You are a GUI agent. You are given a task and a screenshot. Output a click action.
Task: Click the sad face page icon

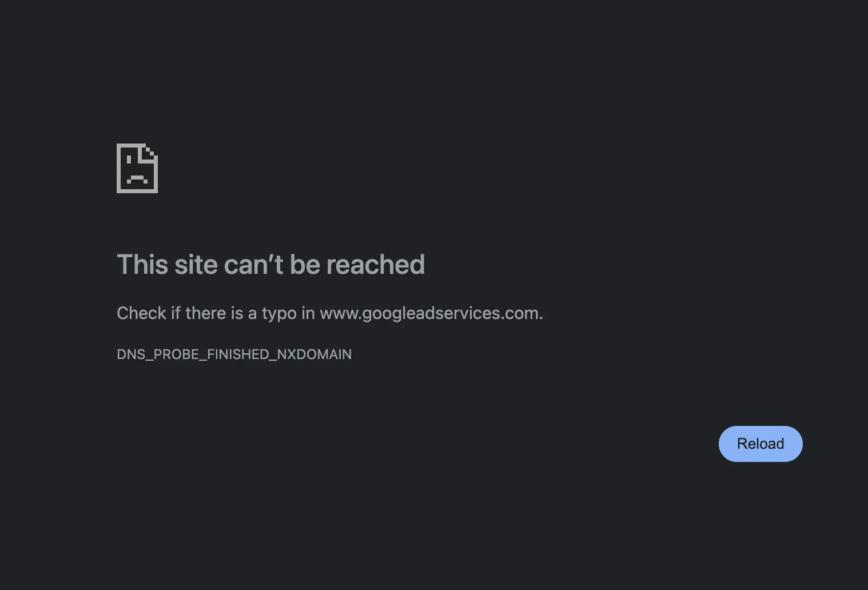(x=137, y=168)
